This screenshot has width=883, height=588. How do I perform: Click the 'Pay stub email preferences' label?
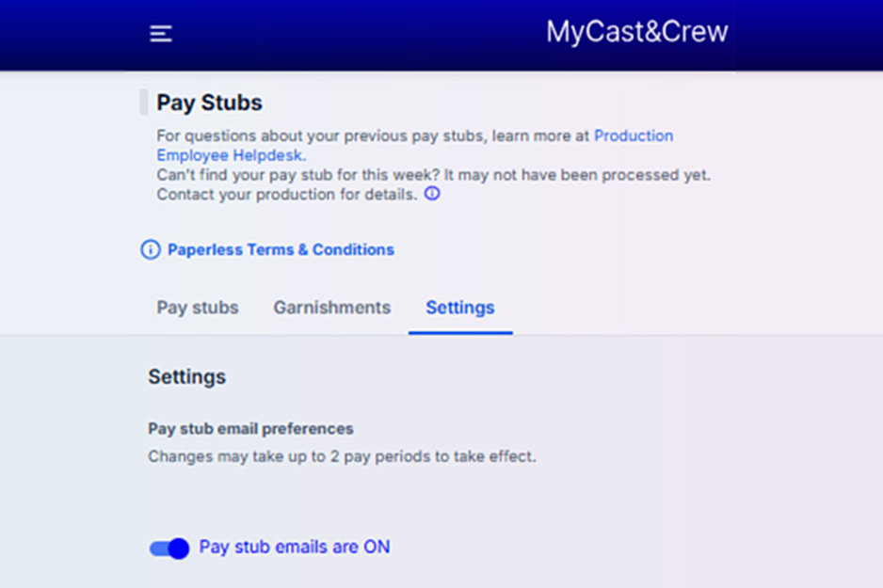(x=250, y=429)
